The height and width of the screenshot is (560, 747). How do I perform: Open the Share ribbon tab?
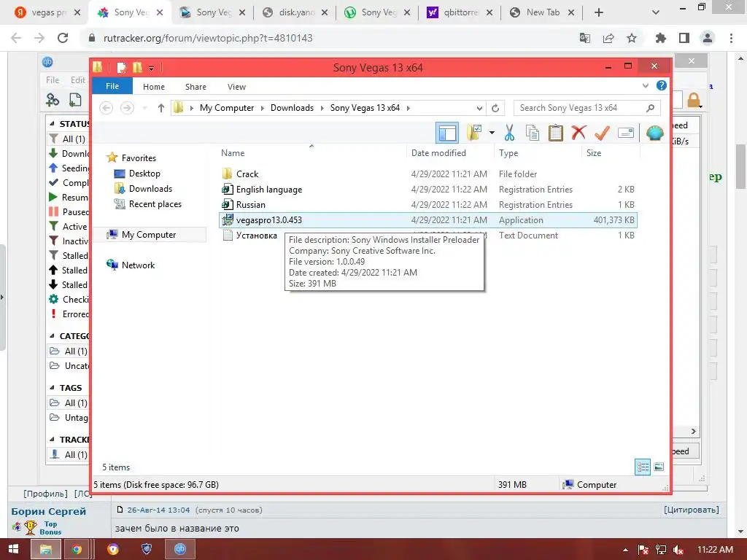(196, 87)
